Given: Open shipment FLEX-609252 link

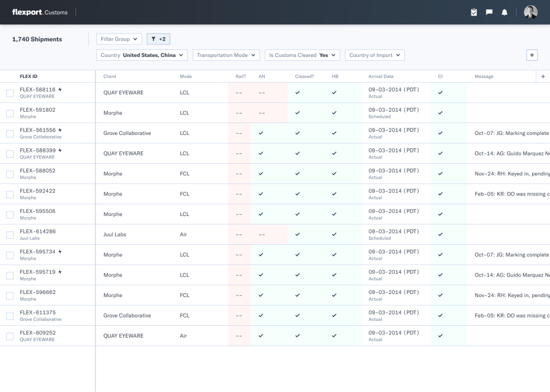Looking at the screenshot, I should coord(37,332).
